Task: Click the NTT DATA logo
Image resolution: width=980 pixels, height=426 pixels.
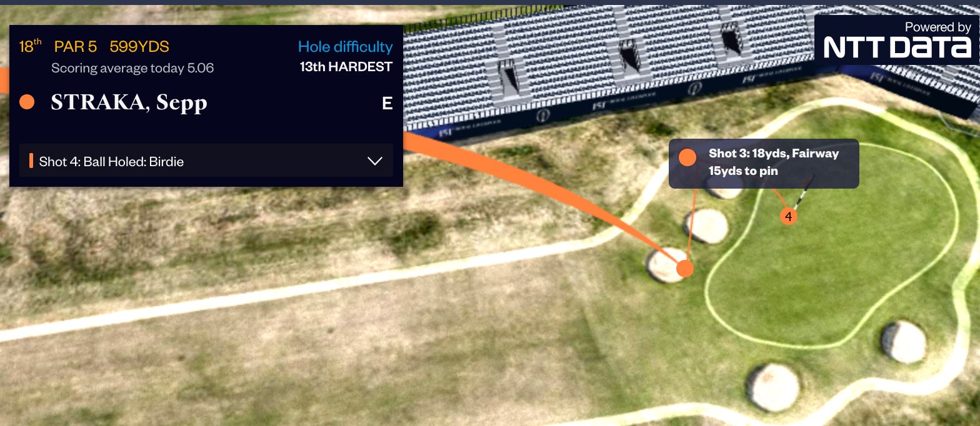Action: coord(897,40)
